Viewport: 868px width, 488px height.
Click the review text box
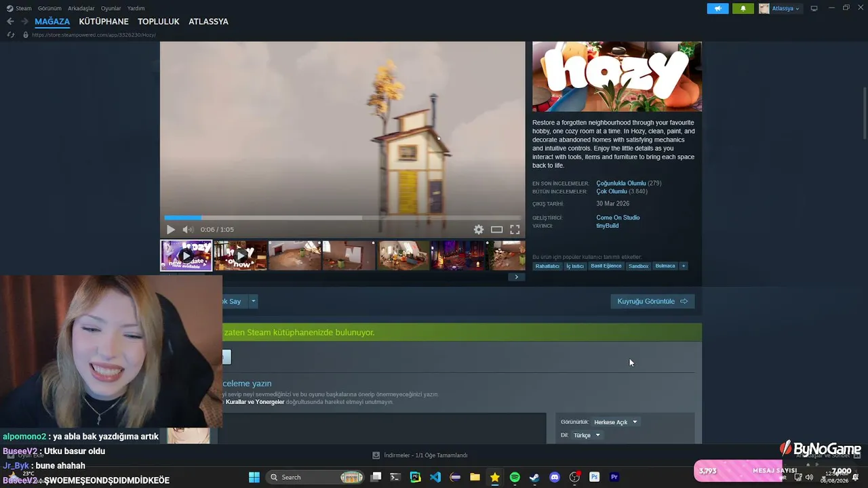[x=384, y=428]
